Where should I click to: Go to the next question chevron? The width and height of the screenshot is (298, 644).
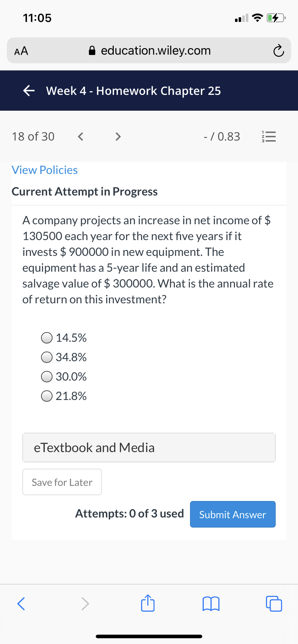(118, 137)
